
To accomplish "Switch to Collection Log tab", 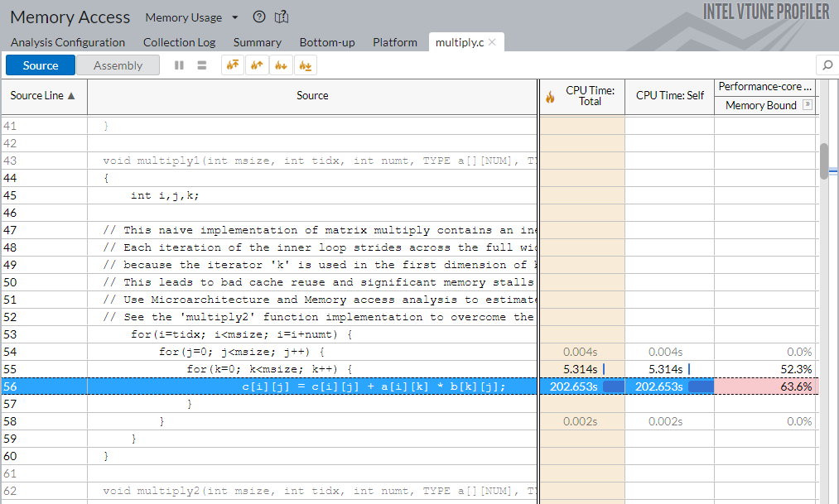I will tap(179, 42).
